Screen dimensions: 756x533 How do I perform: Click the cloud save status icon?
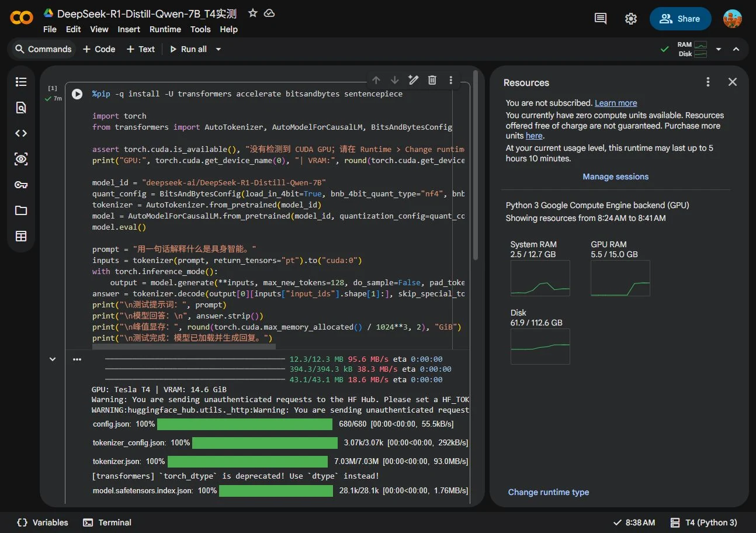(x=269, y=13)
